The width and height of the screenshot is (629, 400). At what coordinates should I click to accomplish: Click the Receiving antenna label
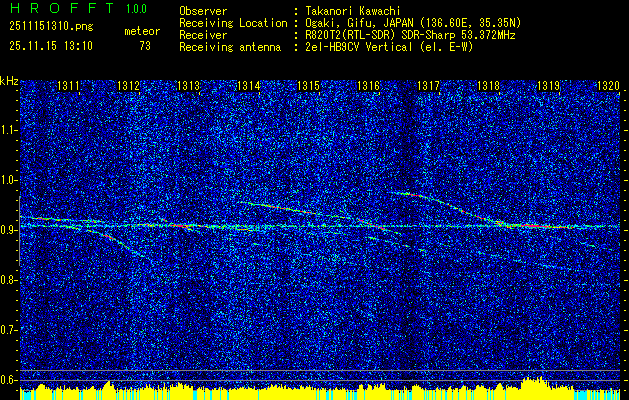click(230, 47)
